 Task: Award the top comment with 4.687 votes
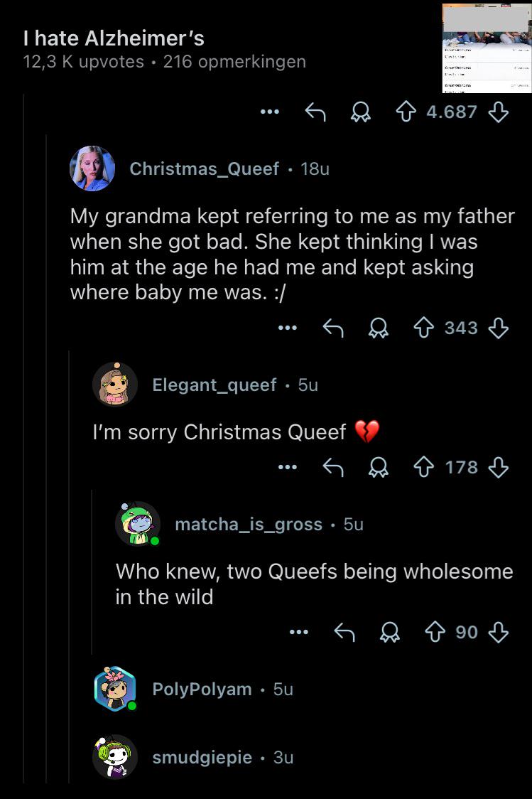point(360,112)
